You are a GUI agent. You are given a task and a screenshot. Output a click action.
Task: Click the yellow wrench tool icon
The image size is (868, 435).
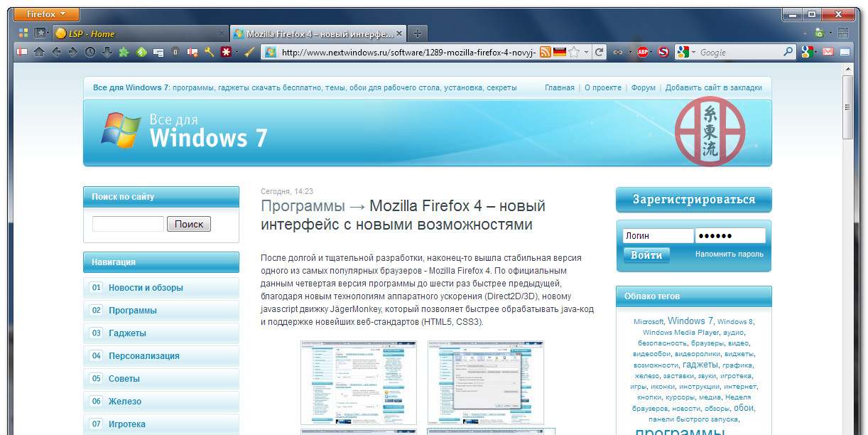tap(209, 52)
